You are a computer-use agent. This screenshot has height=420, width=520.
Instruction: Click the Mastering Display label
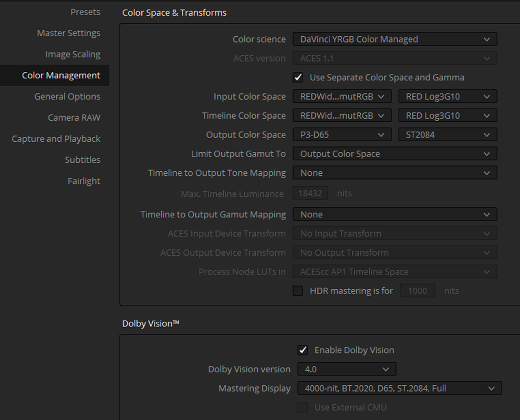click(254, 388)
